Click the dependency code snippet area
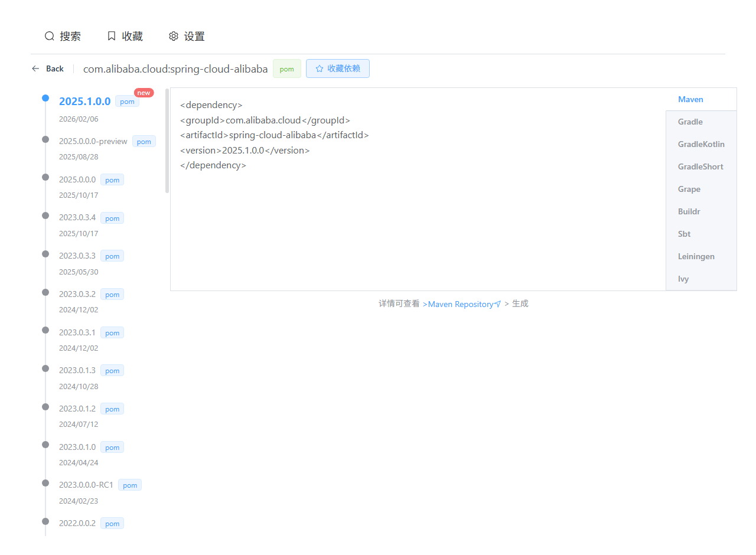Viewport: 756px width, 555px height. [x=418, y=189]
